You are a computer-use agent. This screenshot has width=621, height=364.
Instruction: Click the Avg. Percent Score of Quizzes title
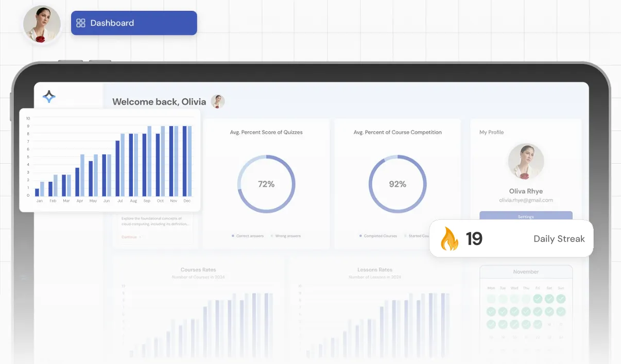[266, 132]
